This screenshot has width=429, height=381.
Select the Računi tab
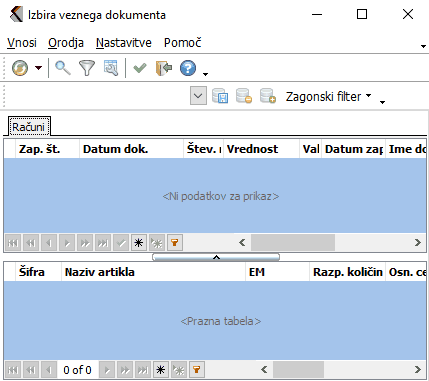click(x=29, y=127)
